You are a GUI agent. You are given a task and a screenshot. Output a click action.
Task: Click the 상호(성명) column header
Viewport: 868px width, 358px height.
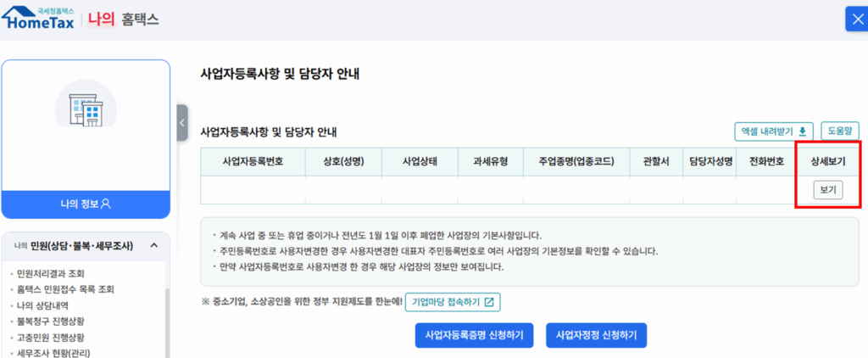(344, 161)
